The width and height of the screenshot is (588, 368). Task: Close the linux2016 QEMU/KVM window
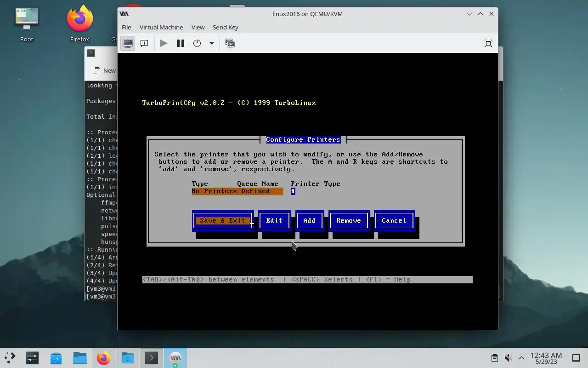492,14
